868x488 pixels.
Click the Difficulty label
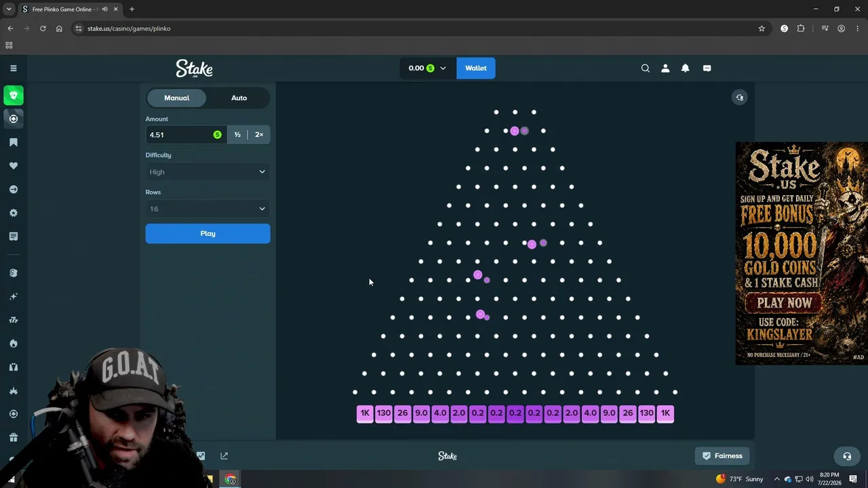(x=159, y=155)
